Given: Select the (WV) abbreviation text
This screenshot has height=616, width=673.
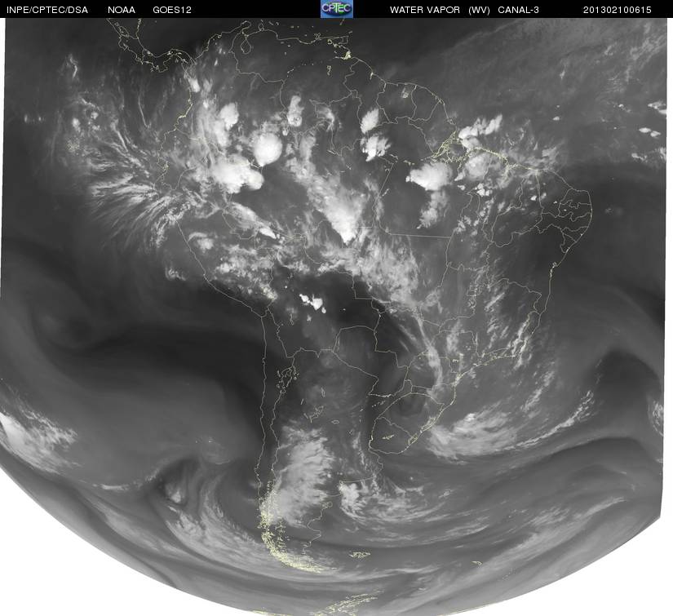Looking at the screenshot, I should pyautogui.click(x=479, y=10).
